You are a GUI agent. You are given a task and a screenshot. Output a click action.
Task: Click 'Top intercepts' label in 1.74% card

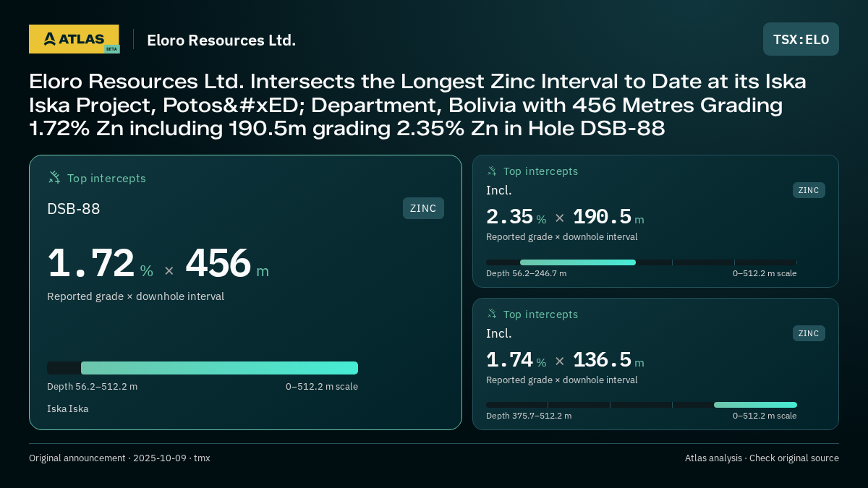(540, 314)
